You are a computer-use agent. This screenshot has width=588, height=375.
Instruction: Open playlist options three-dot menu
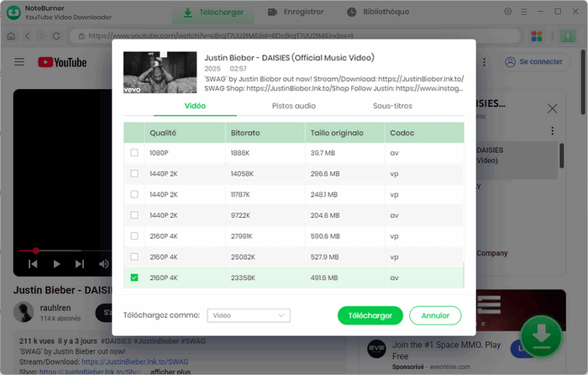tap(552, 130)
